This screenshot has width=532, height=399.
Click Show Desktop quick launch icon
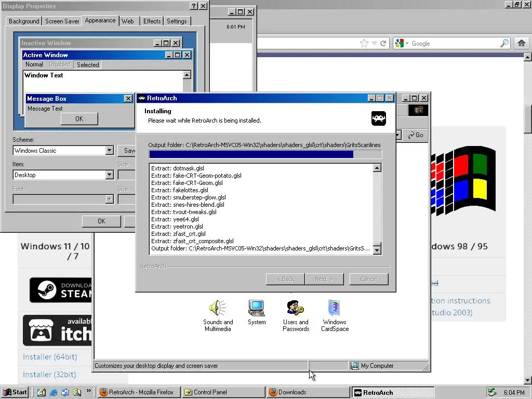[42, 392]
